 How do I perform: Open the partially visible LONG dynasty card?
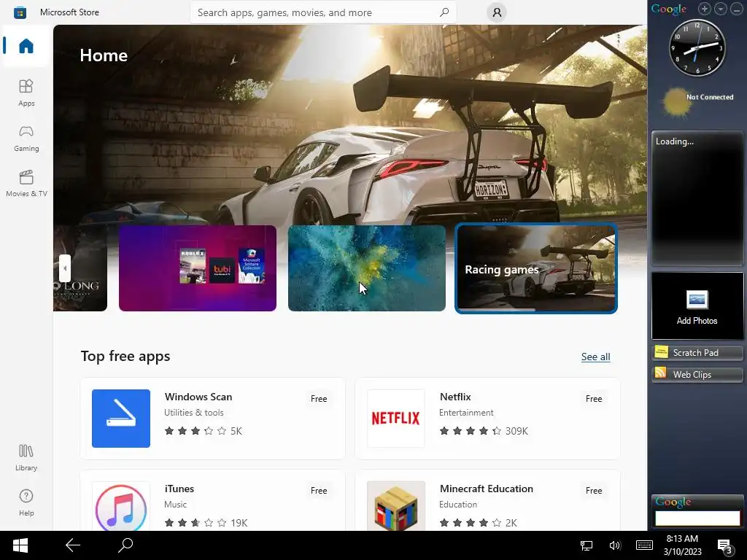[x=80, y=268]
